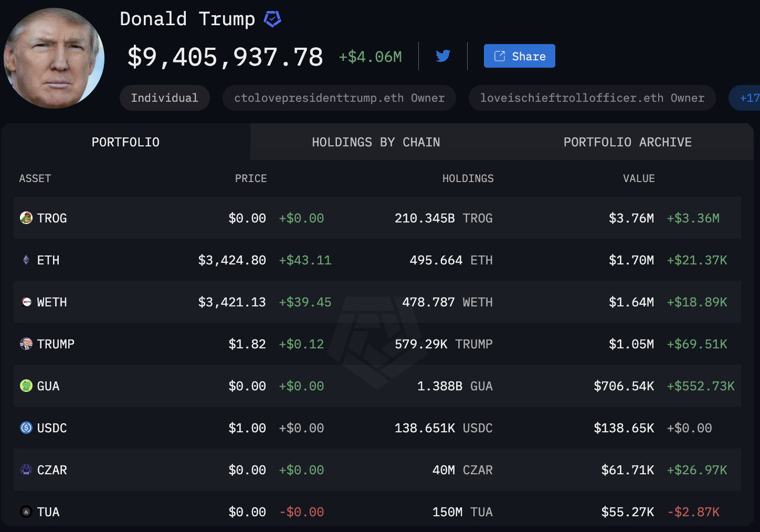Click the 495.664 ETH holdings value
The width and height of the screenshot is (760, 532).
coord(451,260)
